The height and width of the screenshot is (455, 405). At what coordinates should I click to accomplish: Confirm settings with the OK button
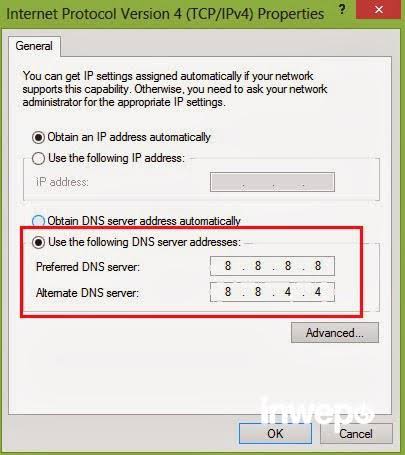(275, 434)
